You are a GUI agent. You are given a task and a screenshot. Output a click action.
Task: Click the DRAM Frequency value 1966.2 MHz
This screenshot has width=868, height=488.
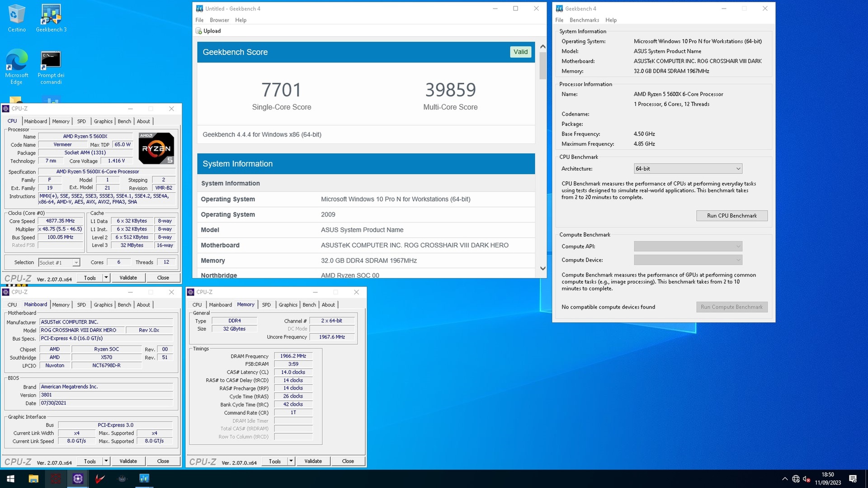coord(293,356)
